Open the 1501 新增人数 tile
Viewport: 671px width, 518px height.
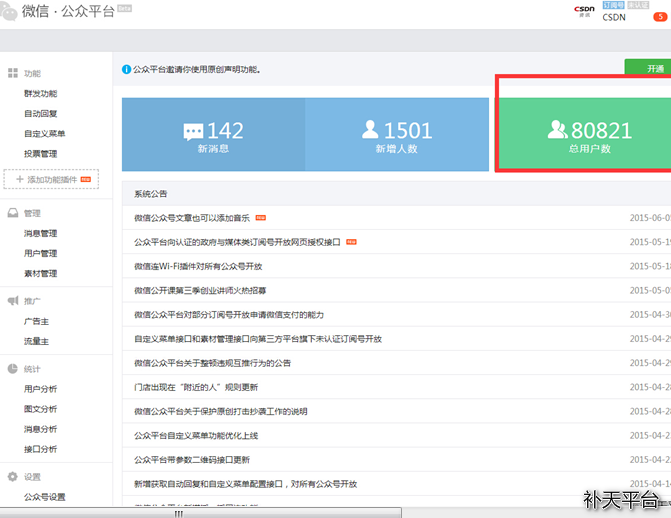[x=397, y=134]
